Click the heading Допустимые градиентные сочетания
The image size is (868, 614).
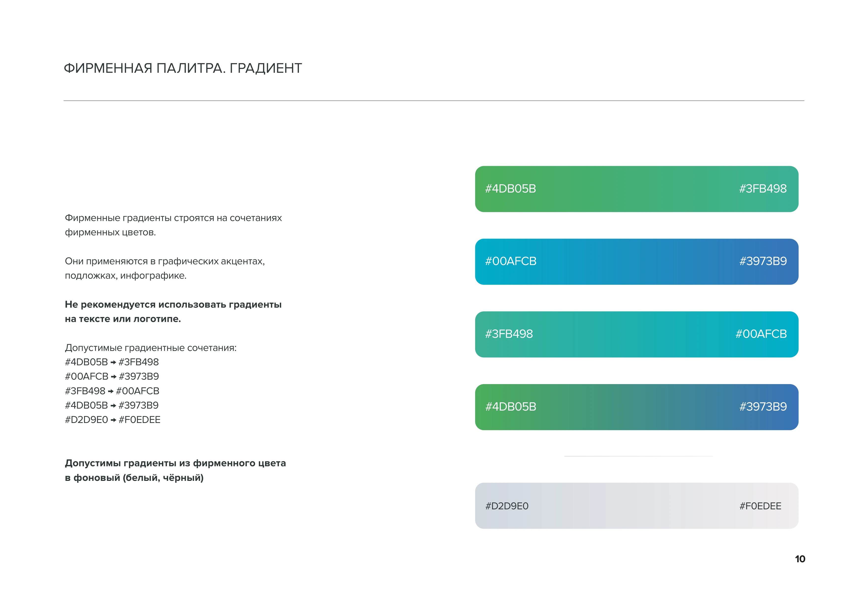[150, 348]
